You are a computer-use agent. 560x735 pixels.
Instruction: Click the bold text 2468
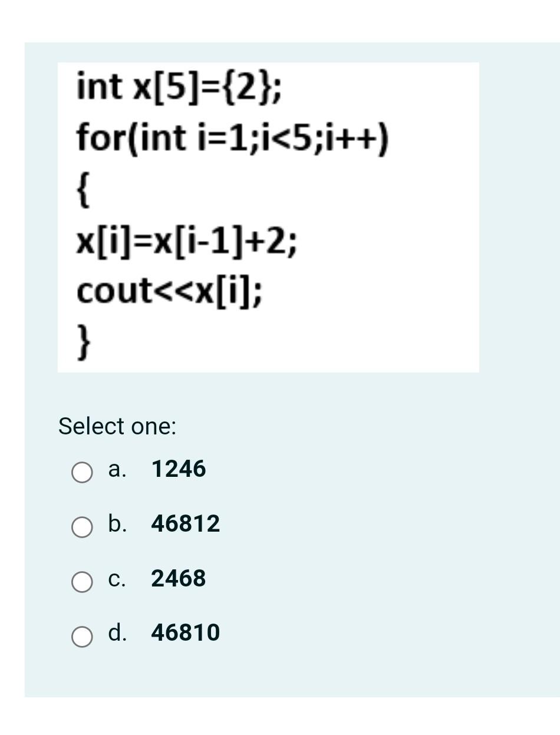click(x=179, y=579)
